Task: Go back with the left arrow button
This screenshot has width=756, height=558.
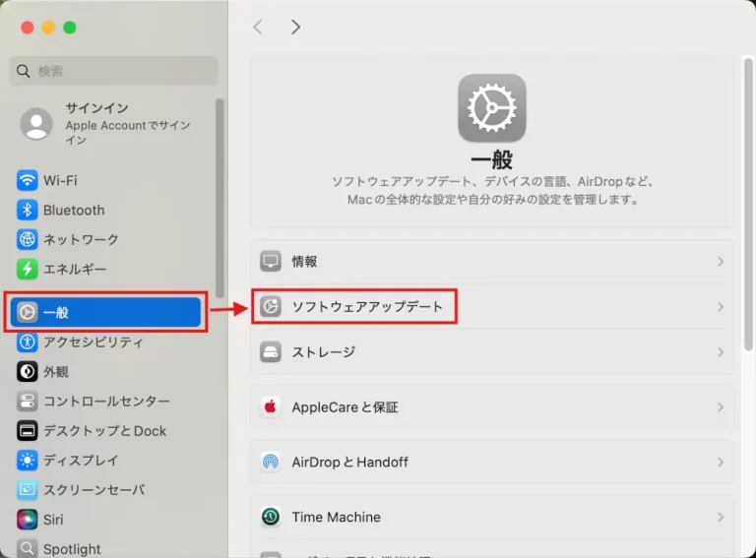Action: click(258, 27)
